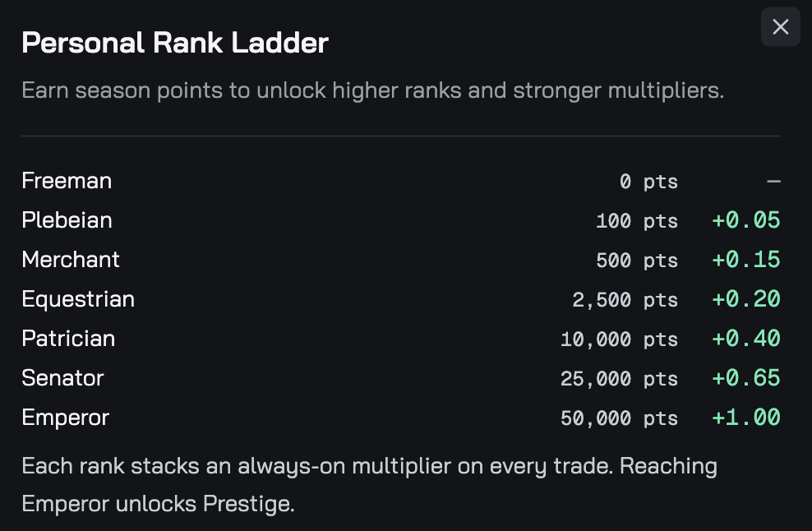Click the +1.00 Emperor multiplier
The width and height of the screenshot is (812, 531).
point(746,418)
